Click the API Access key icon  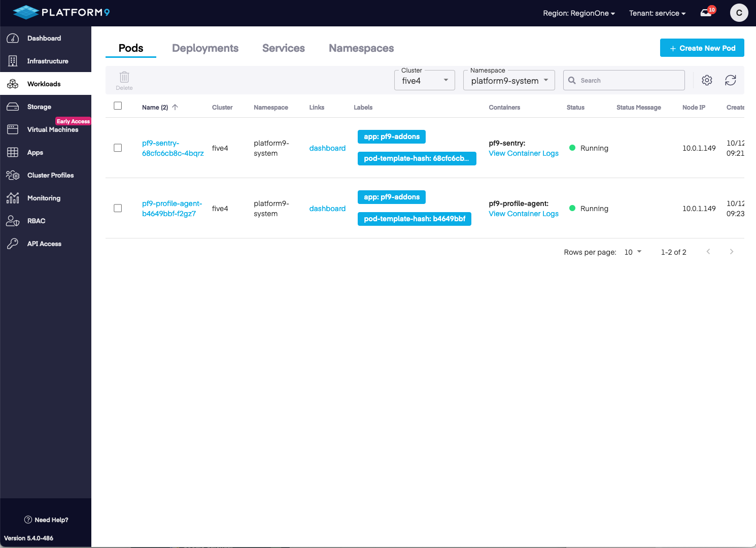click(x=13, y=244)
